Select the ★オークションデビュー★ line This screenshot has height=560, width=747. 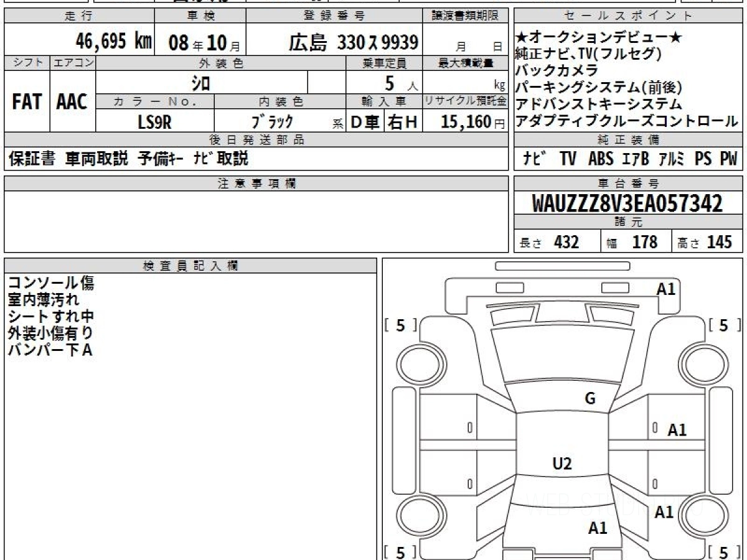pos(599,38)
